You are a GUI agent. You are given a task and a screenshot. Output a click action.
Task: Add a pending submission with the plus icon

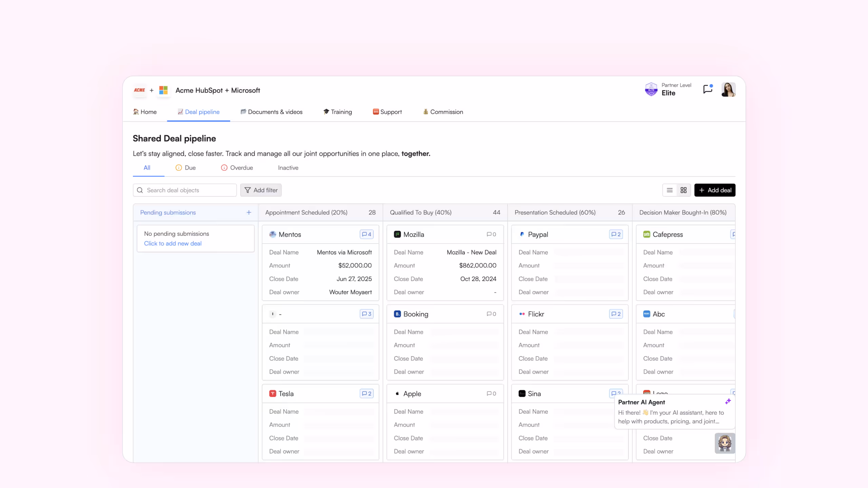[x=249, y=212]
